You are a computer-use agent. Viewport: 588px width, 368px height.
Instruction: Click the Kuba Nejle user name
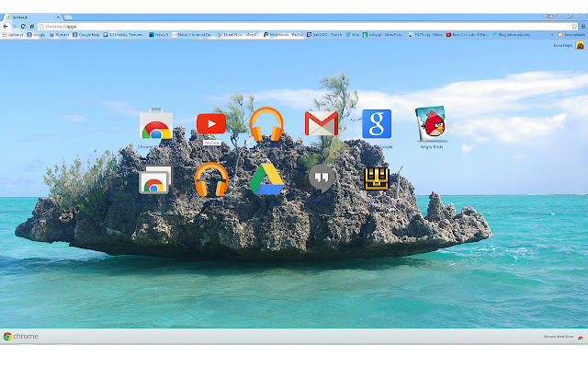tap(563, 45)
